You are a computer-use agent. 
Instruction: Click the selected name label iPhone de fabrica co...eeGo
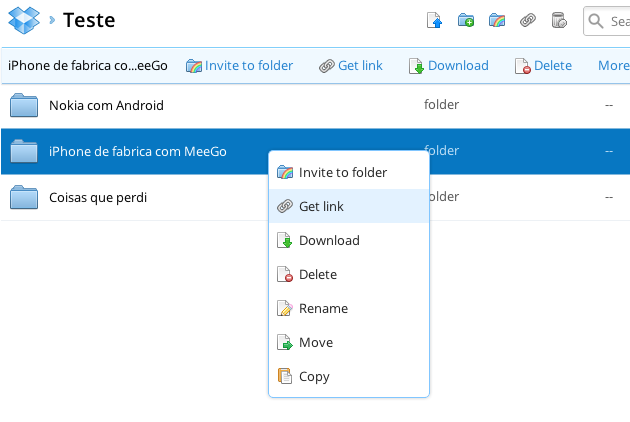[x=88, y=66]
